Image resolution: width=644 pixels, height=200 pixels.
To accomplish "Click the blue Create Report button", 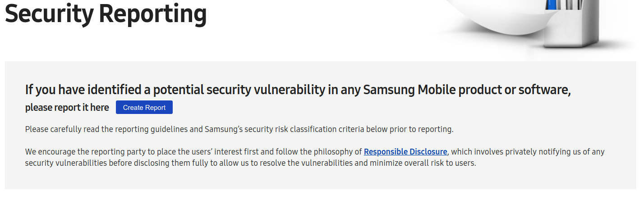I will coord(144,108).
